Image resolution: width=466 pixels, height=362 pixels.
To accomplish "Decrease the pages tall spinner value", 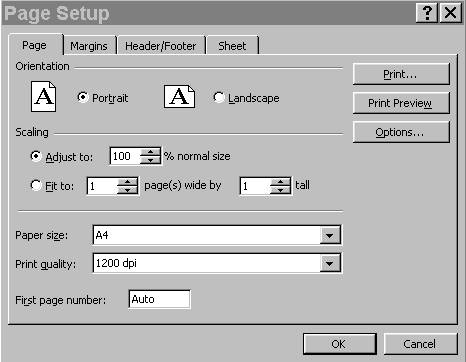I will [280, 190].
